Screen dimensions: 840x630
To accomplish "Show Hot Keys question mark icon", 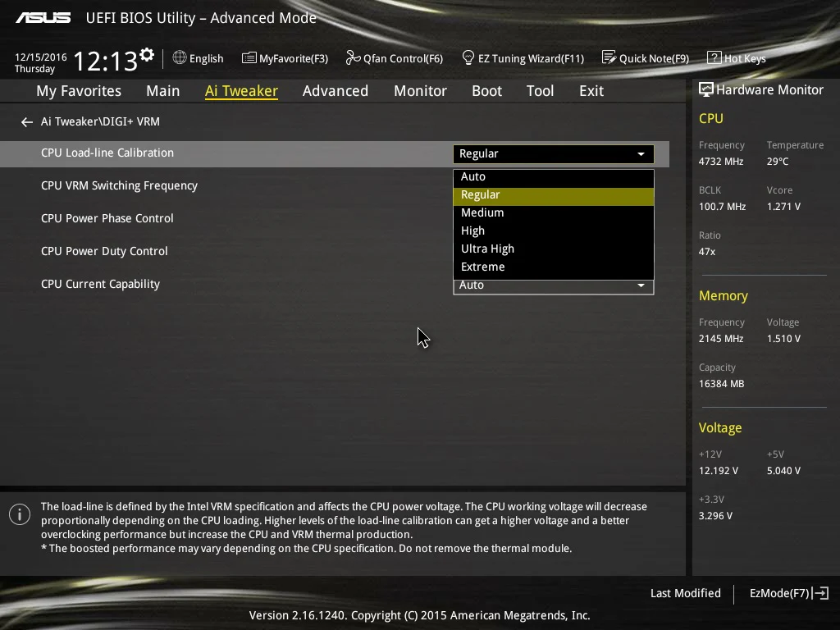I will pyautogui.click(x=714, y=57).
